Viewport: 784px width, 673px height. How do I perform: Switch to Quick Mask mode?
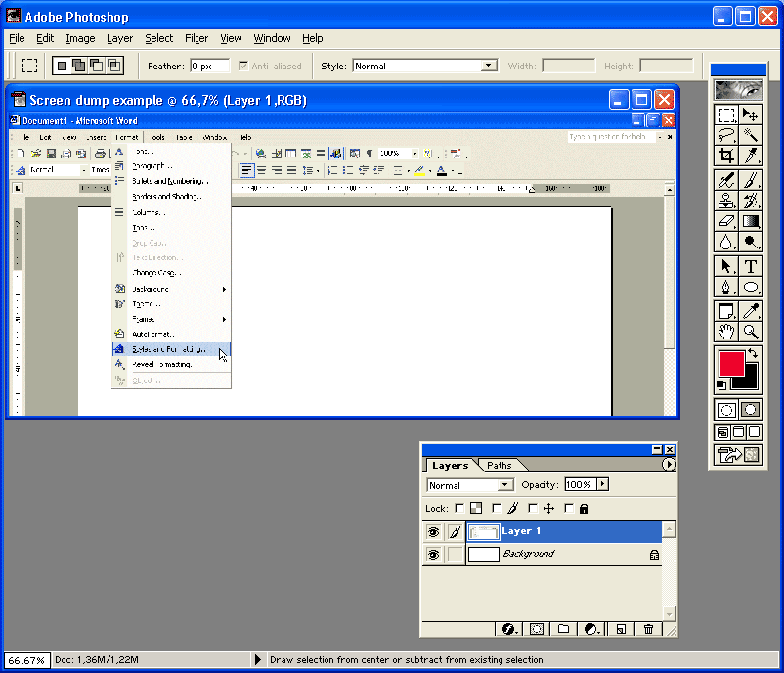click(x=750, y=410)
